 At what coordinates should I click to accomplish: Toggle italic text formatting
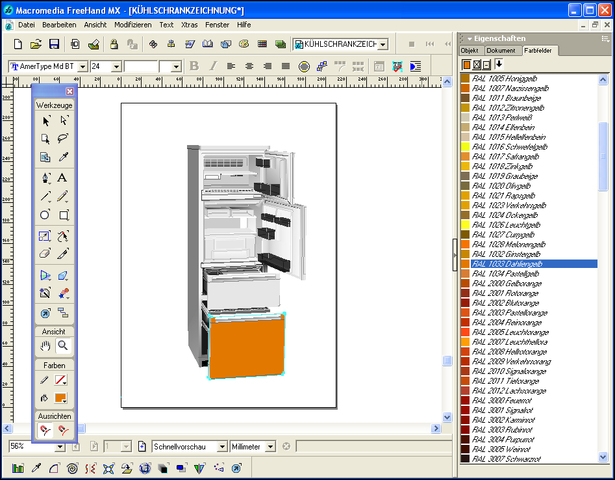(213, 66)
